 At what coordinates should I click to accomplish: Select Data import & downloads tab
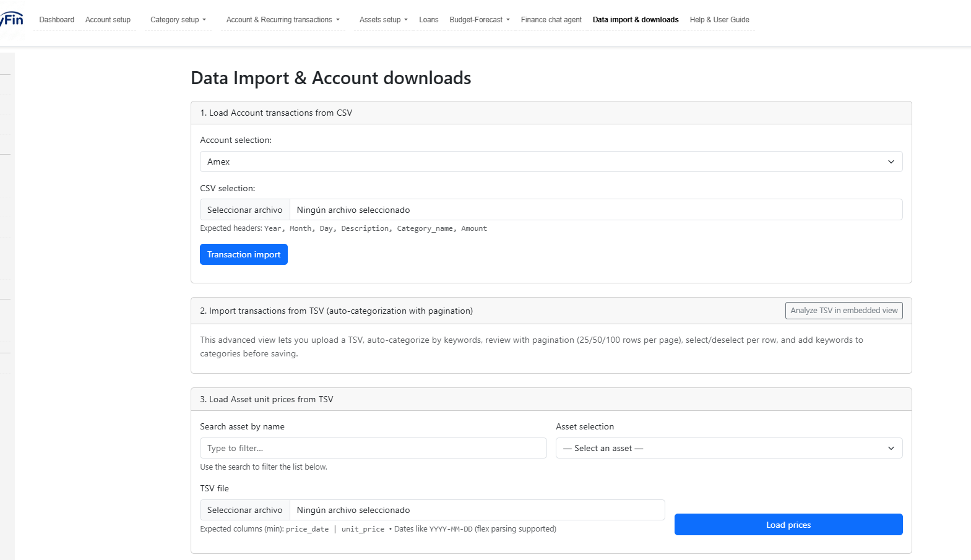click(x=636, y=20)
